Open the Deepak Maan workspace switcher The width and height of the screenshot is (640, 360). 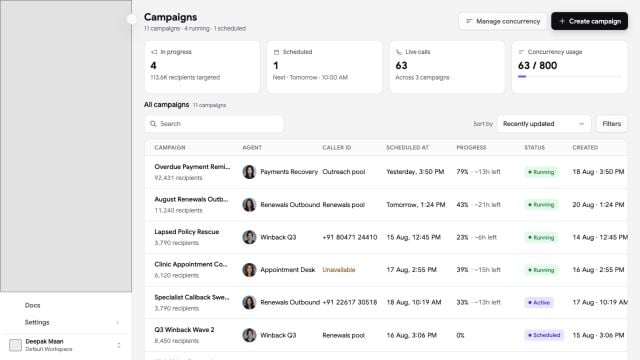click(65, 345)
